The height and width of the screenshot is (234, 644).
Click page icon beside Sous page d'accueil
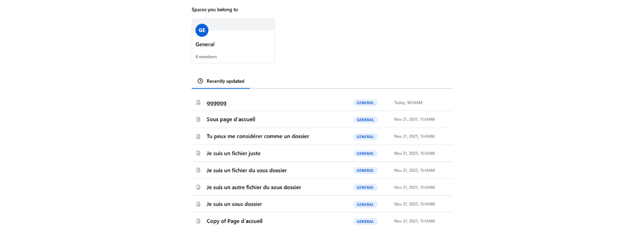(198, 120)
